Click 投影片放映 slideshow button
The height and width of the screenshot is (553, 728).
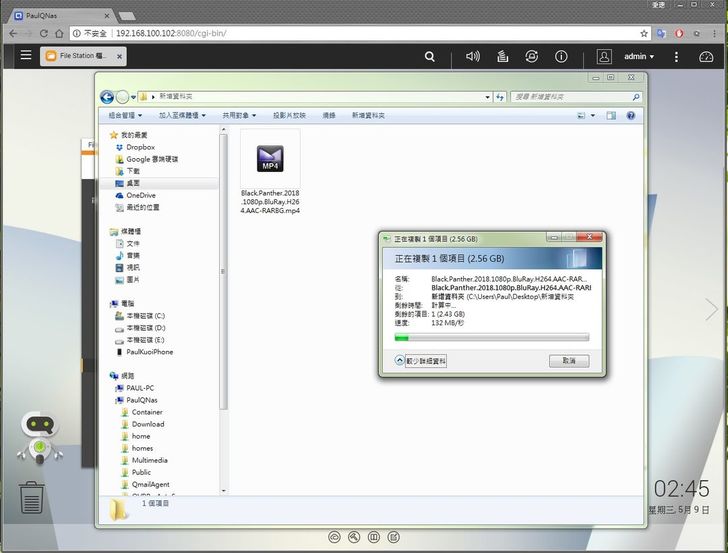click(x=289, y=116)
